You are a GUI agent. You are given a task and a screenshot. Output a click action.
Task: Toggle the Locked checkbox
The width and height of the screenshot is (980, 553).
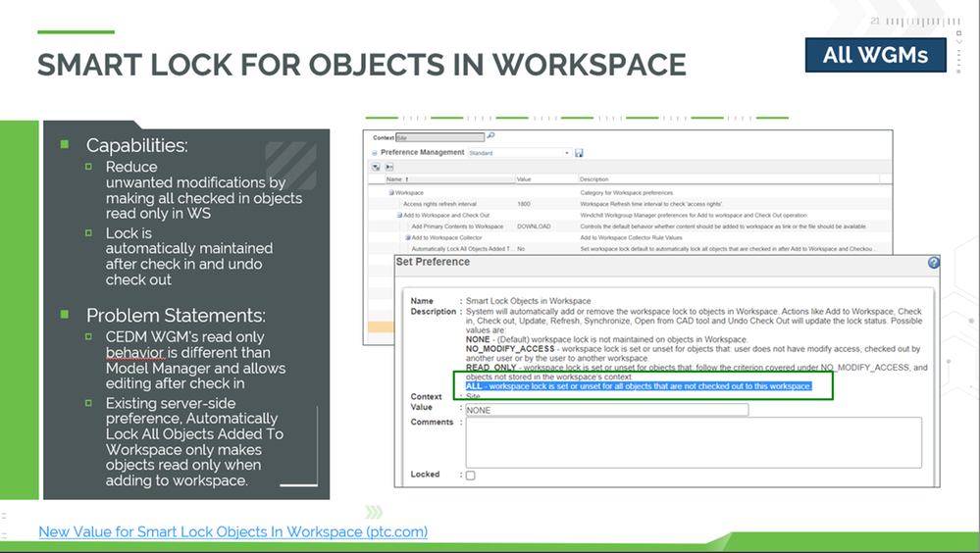[x=471, y=476]
